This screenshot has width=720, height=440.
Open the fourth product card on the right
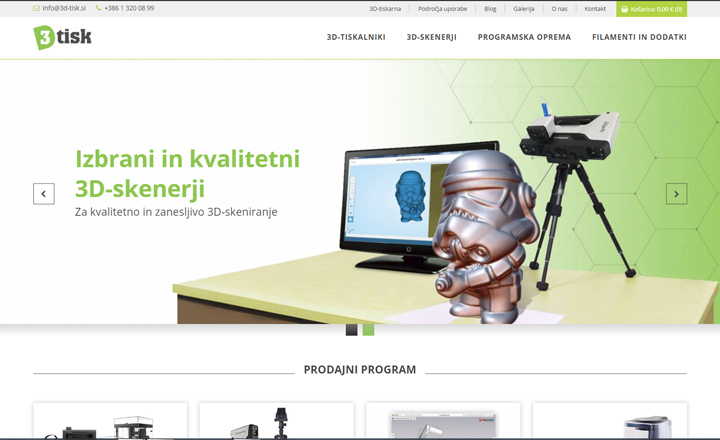[x=610, y=421]
